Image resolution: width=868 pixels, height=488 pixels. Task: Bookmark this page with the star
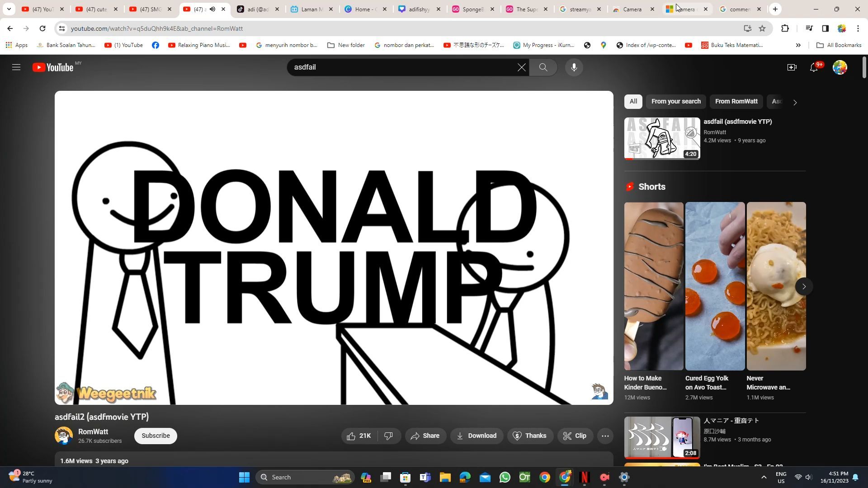pyautogui.click(x=762, y=28)
